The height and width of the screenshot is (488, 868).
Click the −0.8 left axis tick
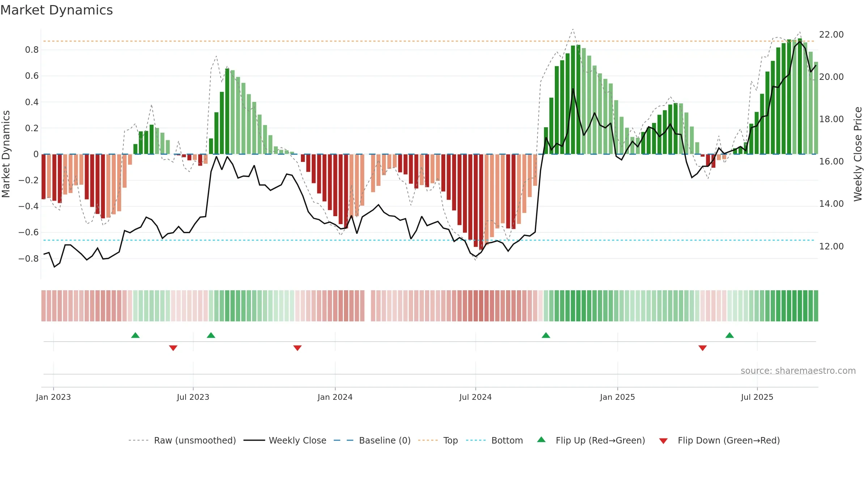tap(29, 258)
